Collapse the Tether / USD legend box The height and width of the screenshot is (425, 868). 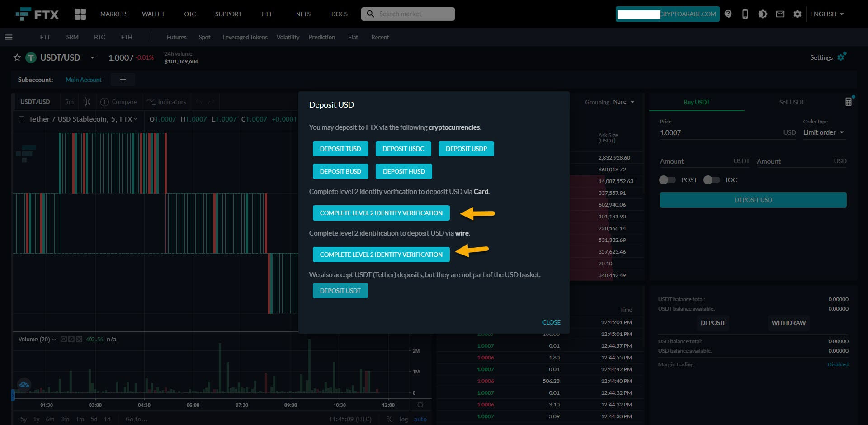21,119
